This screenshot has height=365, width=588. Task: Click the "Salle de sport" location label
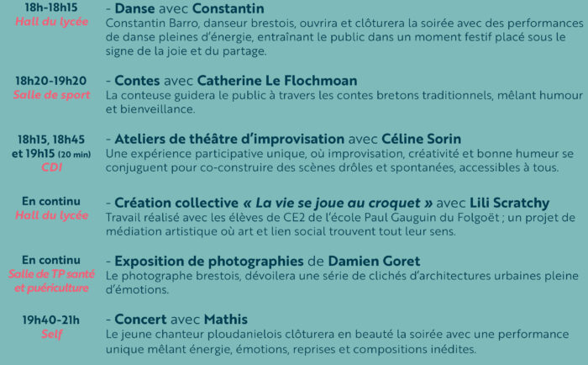click(x=52, y=95)
